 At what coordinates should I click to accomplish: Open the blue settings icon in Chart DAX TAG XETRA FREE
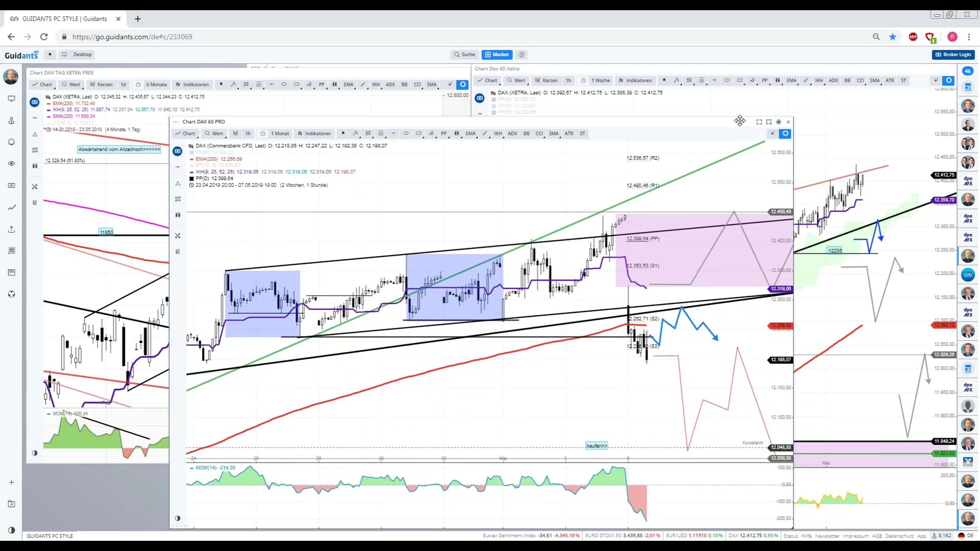[x=463, y=84]
